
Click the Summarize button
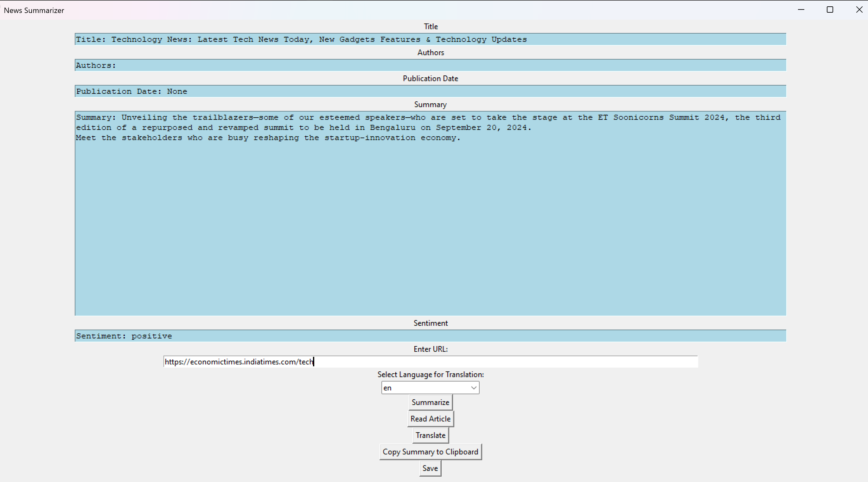point(430,402)
